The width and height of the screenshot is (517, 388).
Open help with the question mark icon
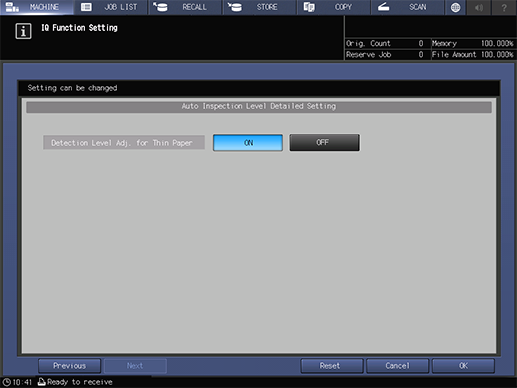pyautogui.click(x=504, y=7)
